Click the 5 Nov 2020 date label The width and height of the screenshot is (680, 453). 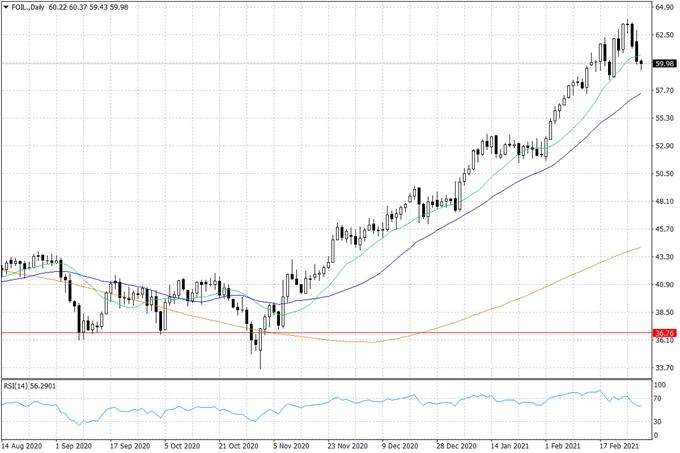[290, 445]
